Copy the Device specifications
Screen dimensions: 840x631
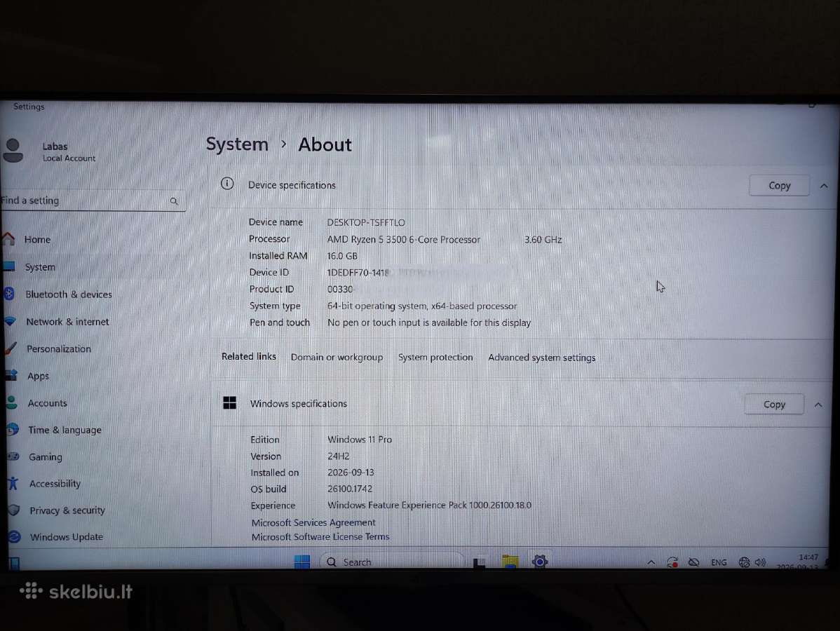779,185
